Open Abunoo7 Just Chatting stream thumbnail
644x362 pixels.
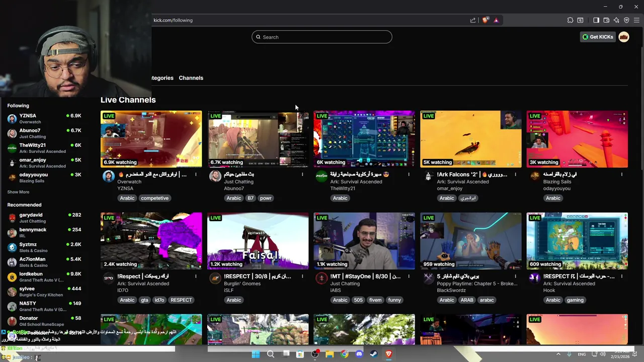pyautogui.click(x=258, y=139)
